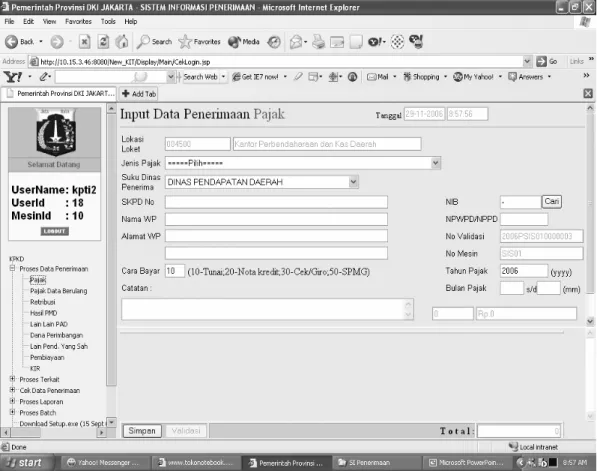This screenshot has width=597, height=471.
Task: Expand the Proses Batch tree node
Action: coord(13,412)
